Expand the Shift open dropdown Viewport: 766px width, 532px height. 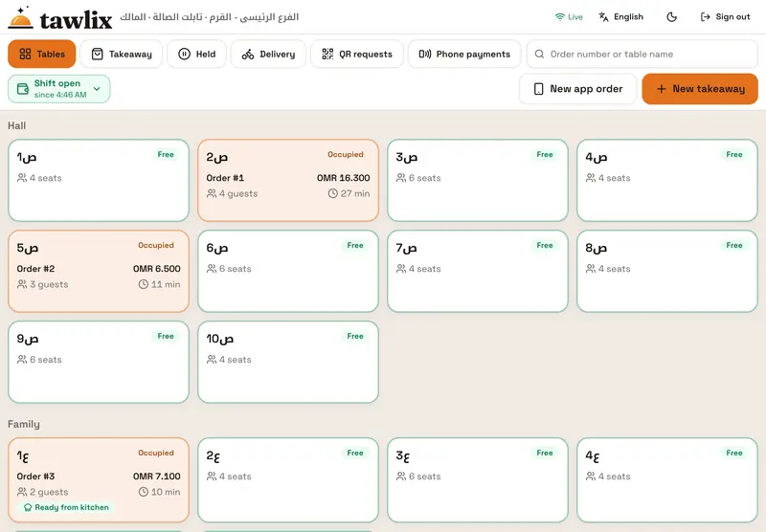click(x=59, y=89)
